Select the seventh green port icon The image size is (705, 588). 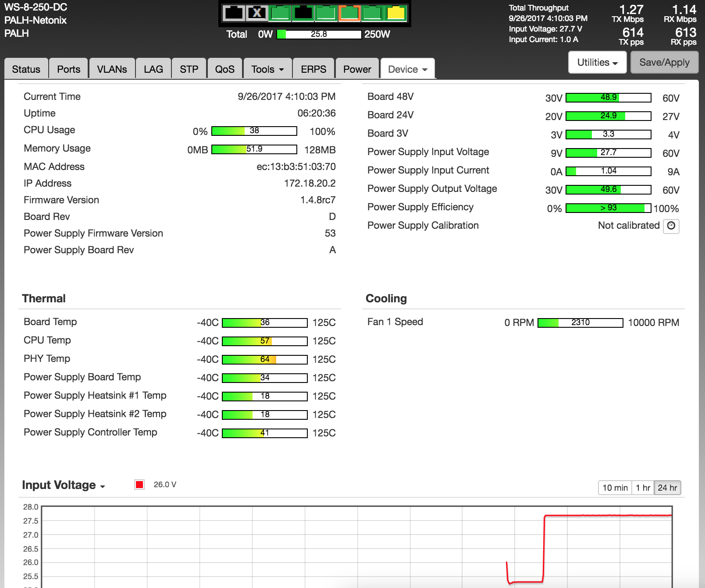pos(373,13)
